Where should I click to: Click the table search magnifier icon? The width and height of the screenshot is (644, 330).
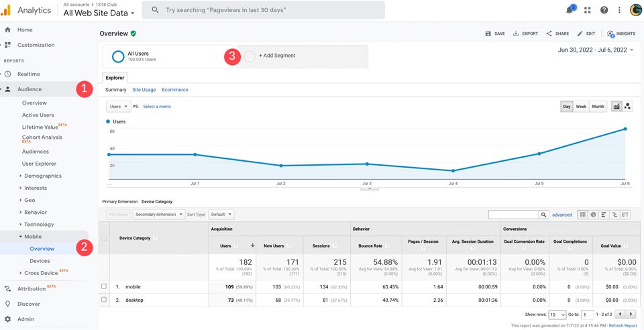[x=544, y=215]
